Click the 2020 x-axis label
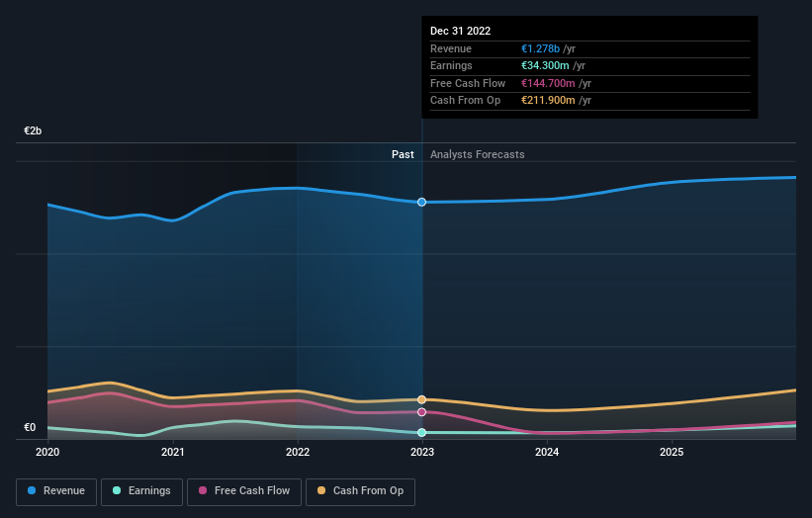This screenshot has width=812, height=518. 47,452
